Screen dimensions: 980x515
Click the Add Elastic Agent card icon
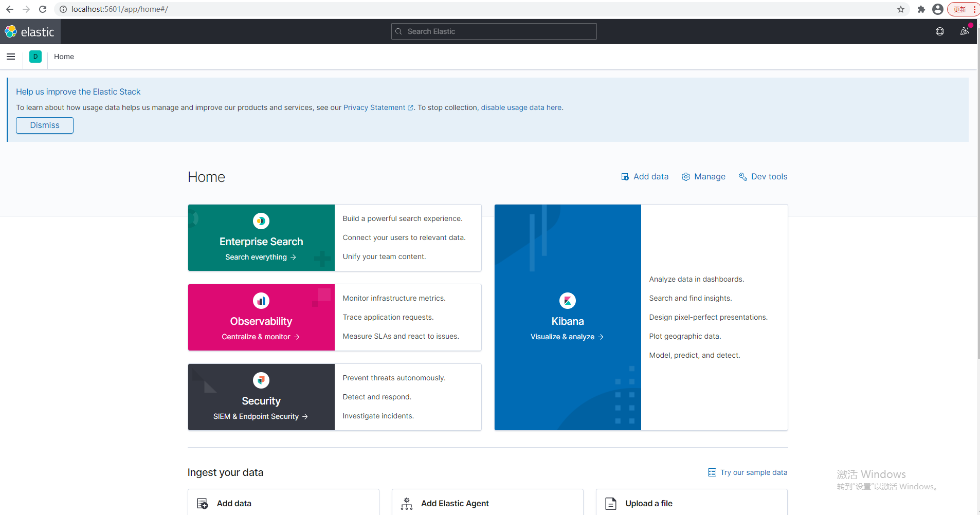[407, 504]
